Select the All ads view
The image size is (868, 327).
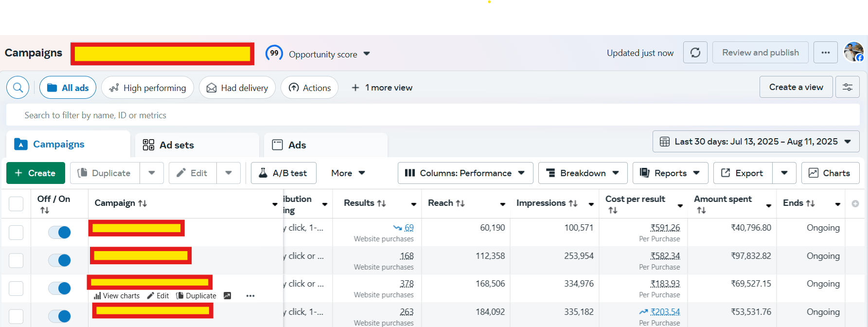click(68, 88)
